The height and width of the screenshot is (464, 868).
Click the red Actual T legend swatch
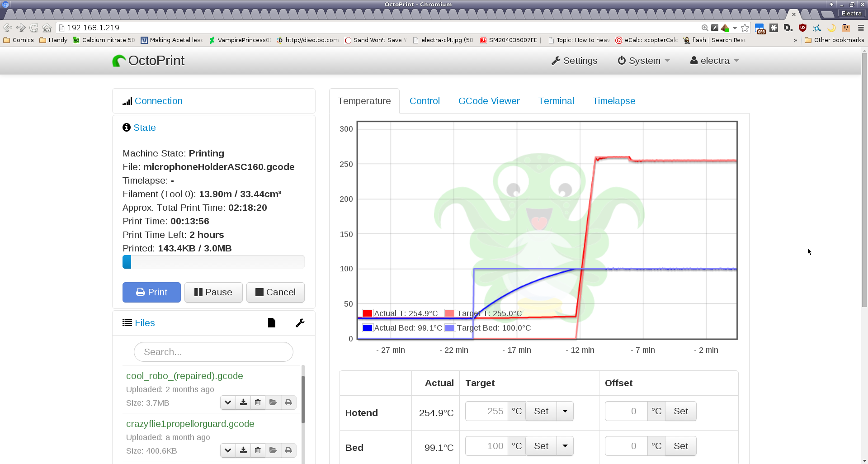[x=368, y=313]
